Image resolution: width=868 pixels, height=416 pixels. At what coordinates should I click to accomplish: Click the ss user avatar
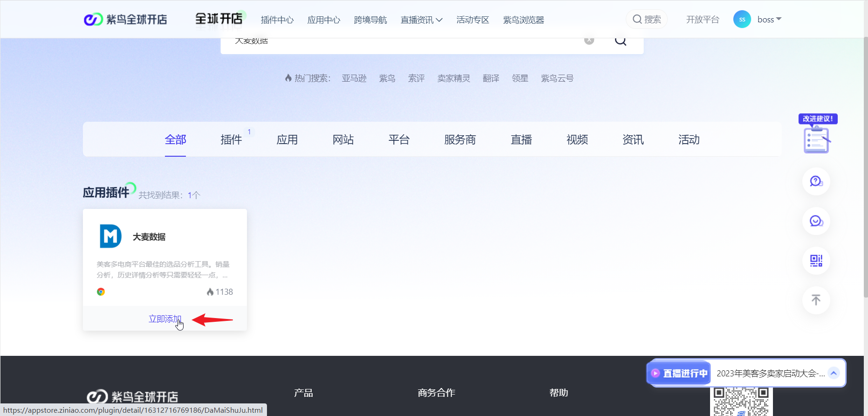coord(742,19)
